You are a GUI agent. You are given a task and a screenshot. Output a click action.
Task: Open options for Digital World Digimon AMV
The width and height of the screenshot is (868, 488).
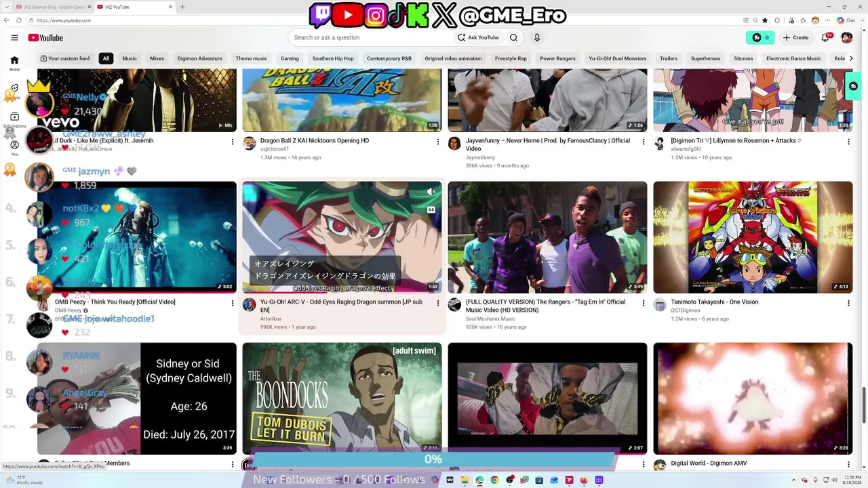pos(848,464)
